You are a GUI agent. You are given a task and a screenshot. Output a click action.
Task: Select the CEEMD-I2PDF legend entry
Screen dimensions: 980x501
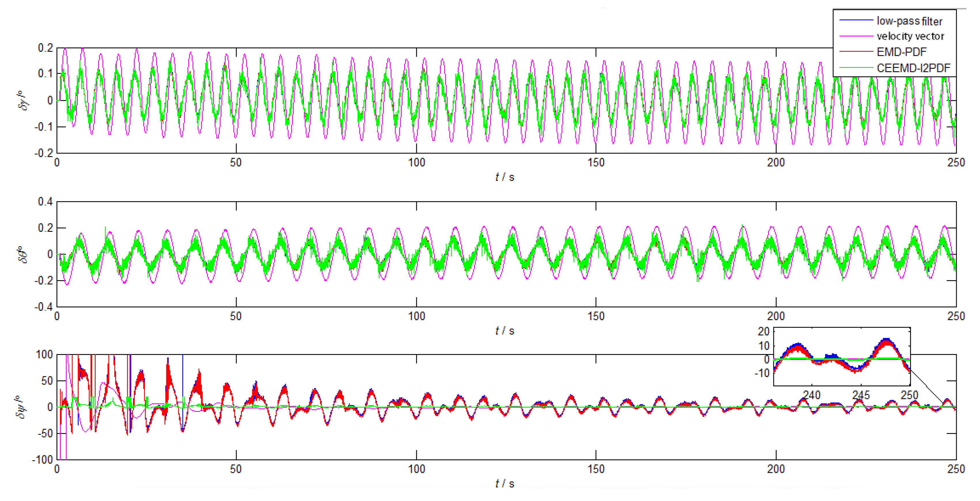point(913,68)
